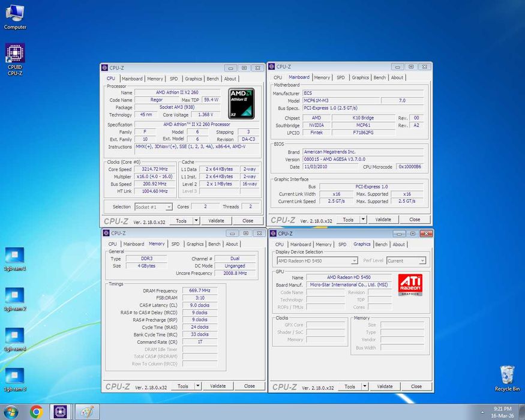Click the Southbridge value MCP61
Image resolution: width=525 pixels, height=420 pixels.
[x=363, y=125]
